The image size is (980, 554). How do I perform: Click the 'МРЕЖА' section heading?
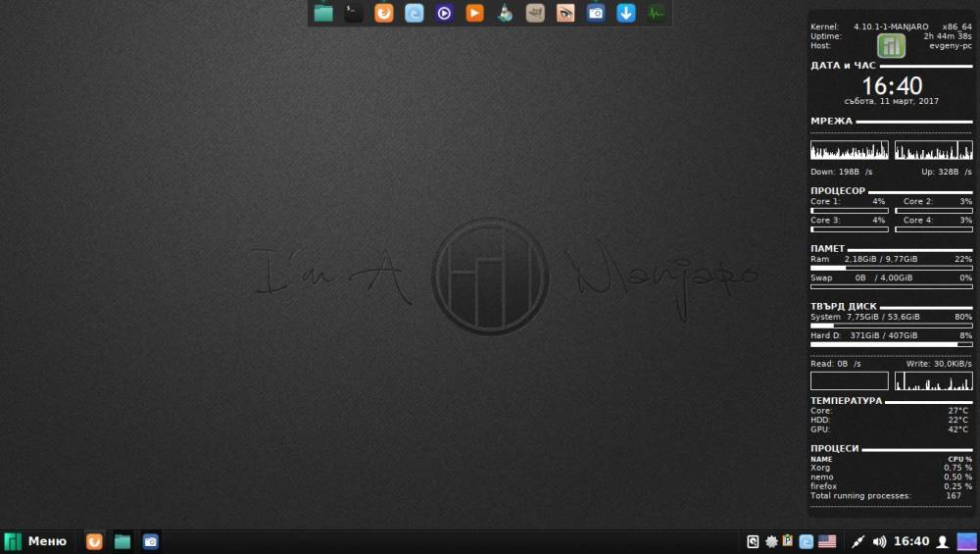831,121
